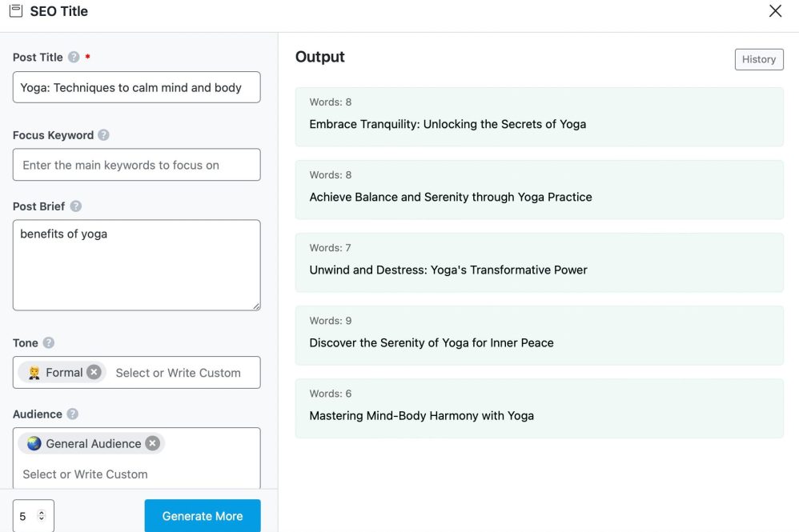The height and width of the screenshot is (532, 799).
Task: Close the SEO Title dialog
Action: (x=775, y=11)
